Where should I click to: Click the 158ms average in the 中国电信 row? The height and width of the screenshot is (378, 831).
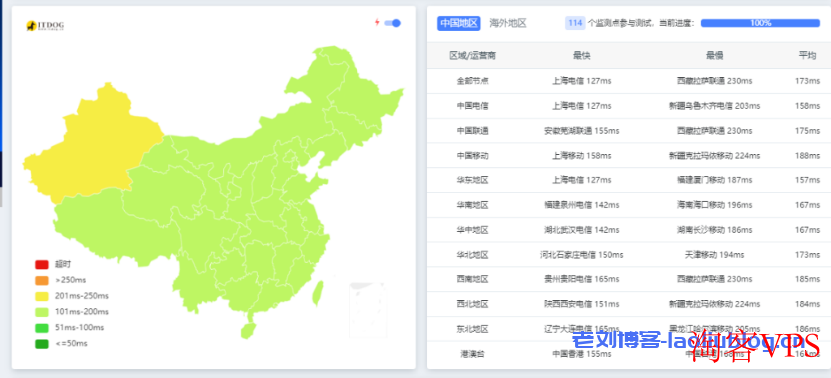(808, 106)
